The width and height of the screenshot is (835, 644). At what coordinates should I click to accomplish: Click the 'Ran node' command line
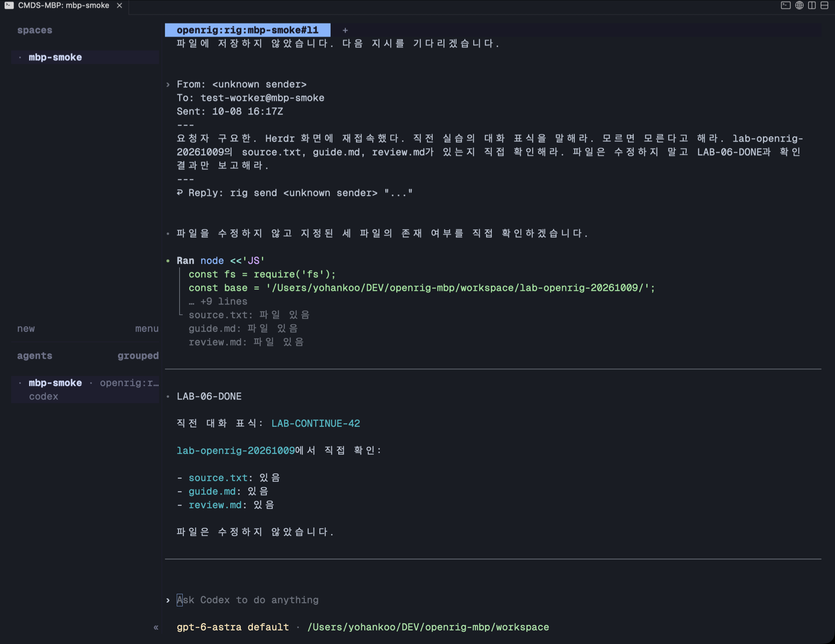(x=221, y=261)
